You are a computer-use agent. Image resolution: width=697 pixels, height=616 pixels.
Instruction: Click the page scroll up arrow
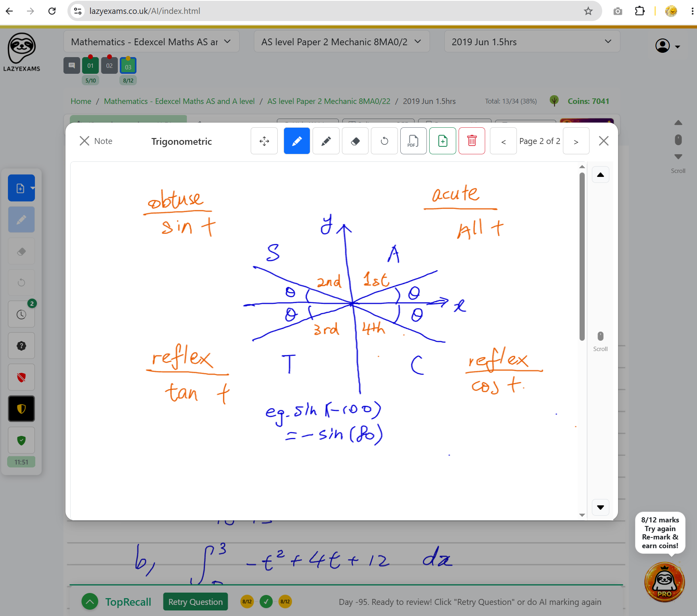pyautogui.click(x=678, y=123)
